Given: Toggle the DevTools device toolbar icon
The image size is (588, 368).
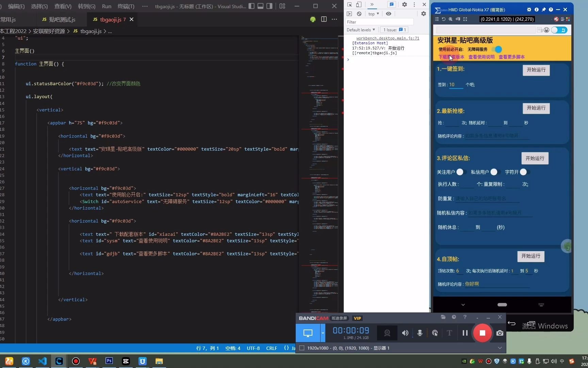Looking at the screenshot, I should point(359,4).
